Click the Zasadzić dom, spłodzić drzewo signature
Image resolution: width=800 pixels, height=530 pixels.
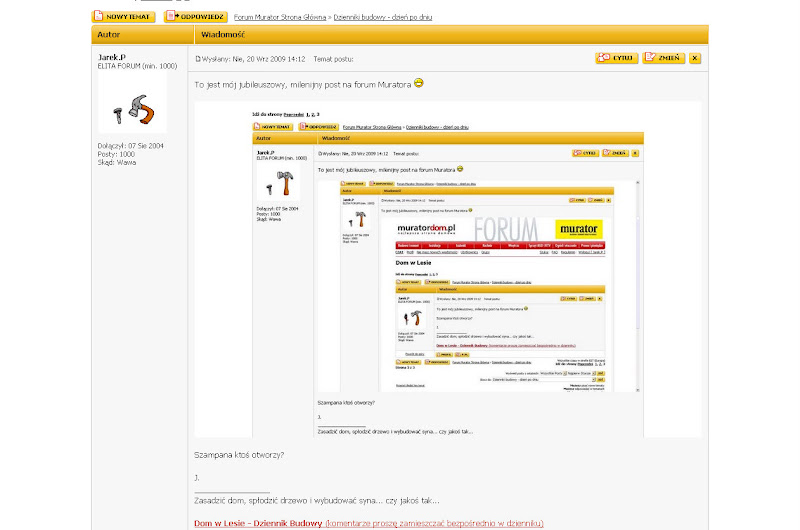[316, 501]
